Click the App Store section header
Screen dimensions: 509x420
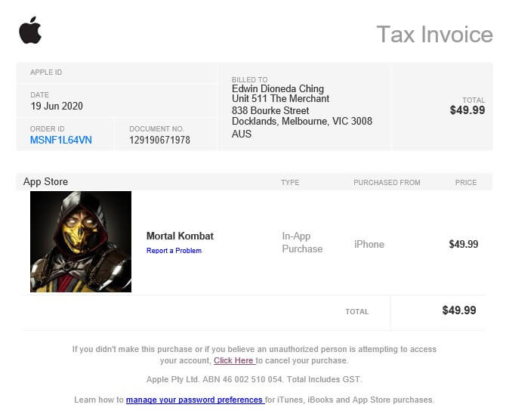point(45,181)
